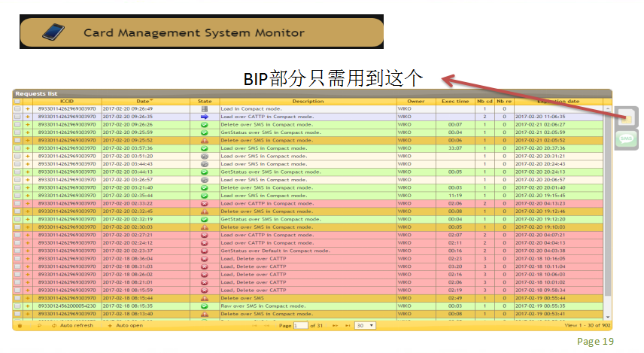Viewport: 644px width, 353px height.
Task: Open the SMS side tab
Action: [627, 139]
